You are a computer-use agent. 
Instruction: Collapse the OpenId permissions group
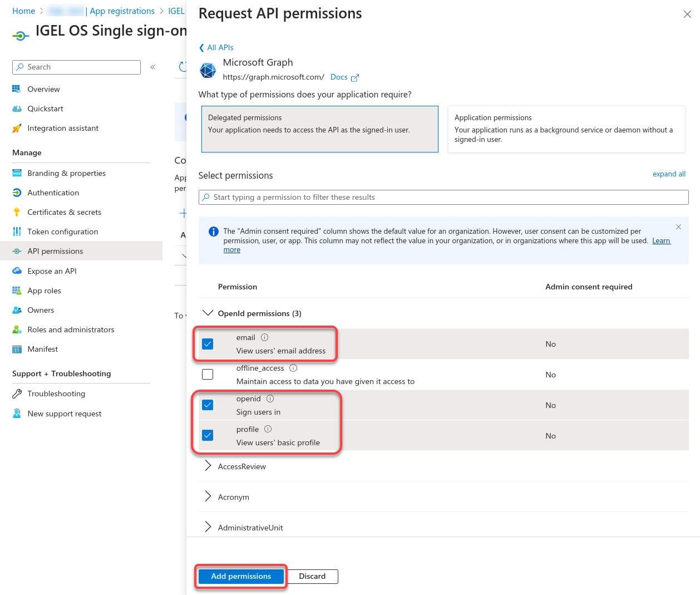point(208,313)
